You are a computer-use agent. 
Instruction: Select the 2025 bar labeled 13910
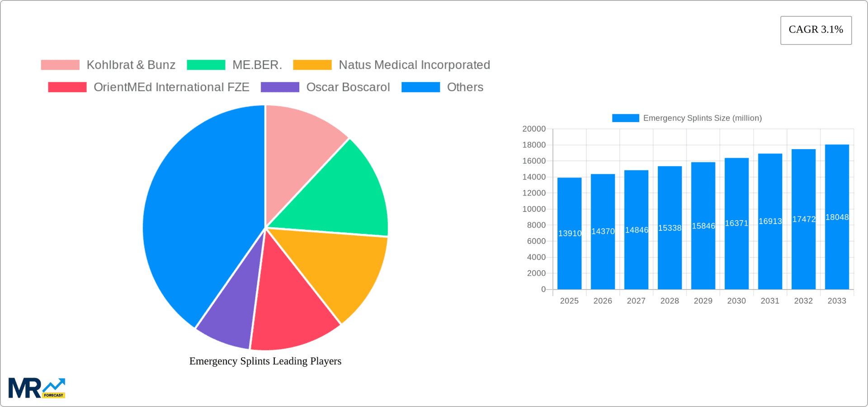tap(569, 230)
